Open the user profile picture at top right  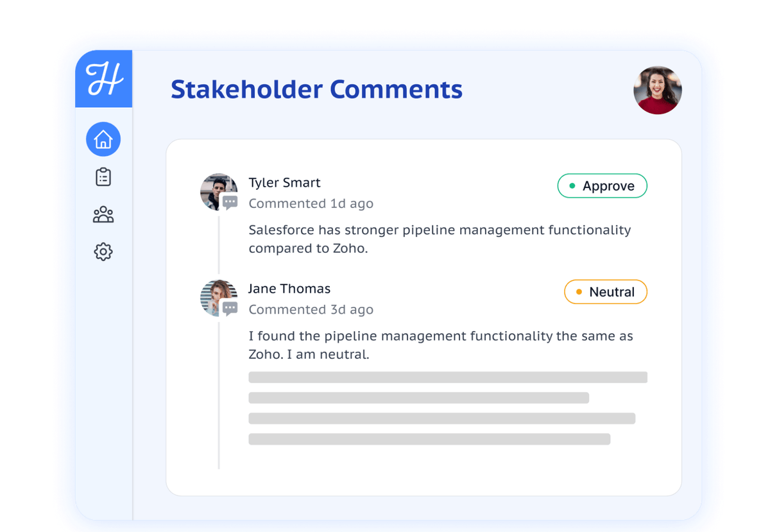click(658, 90)
